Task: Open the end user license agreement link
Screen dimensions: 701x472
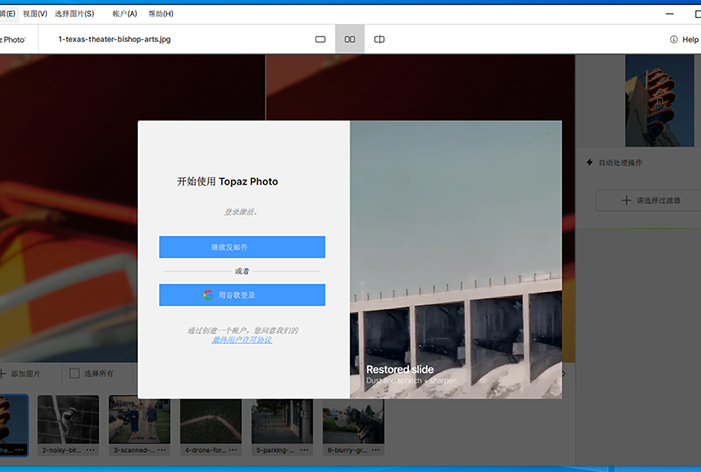Action: coord(241,340)
